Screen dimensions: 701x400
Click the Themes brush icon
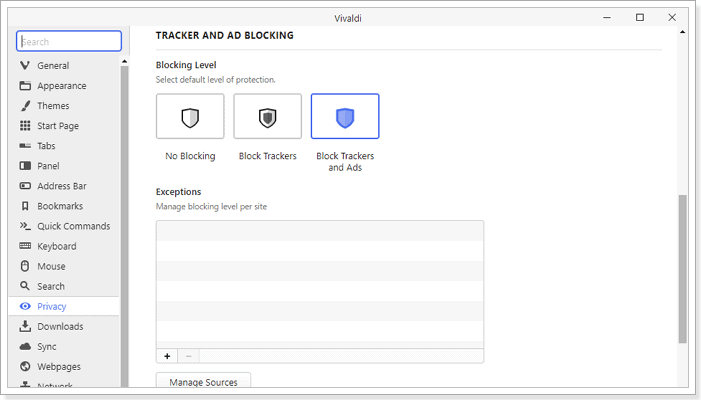(25, 106)
